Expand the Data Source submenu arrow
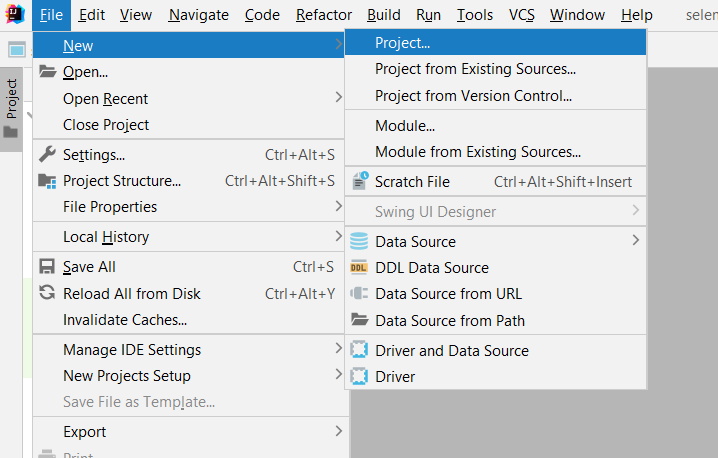This screenshot has width=718, height=458. click(636, 241)
